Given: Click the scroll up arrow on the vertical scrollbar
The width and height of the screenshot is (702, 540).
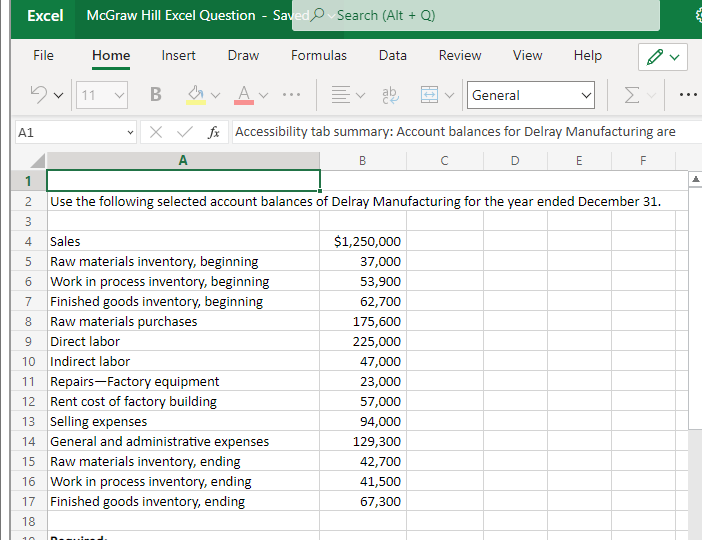Looking at the screenshot, I should click(x=695, y=180).
